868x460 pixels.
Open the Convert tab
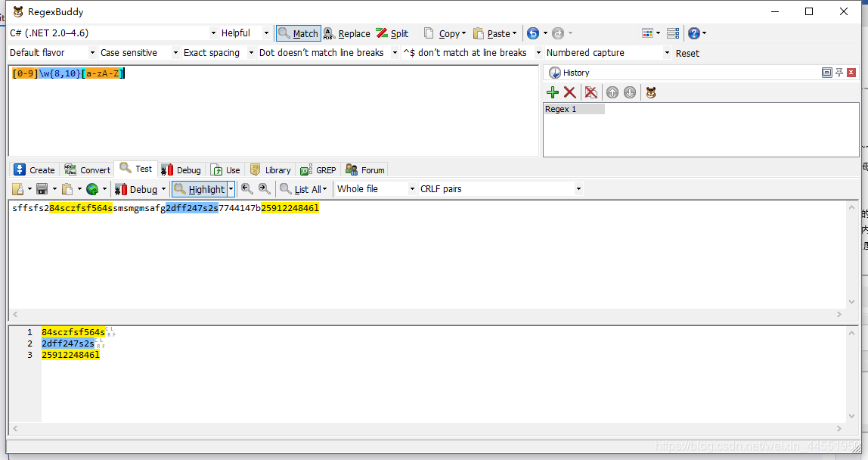(88, 170)
